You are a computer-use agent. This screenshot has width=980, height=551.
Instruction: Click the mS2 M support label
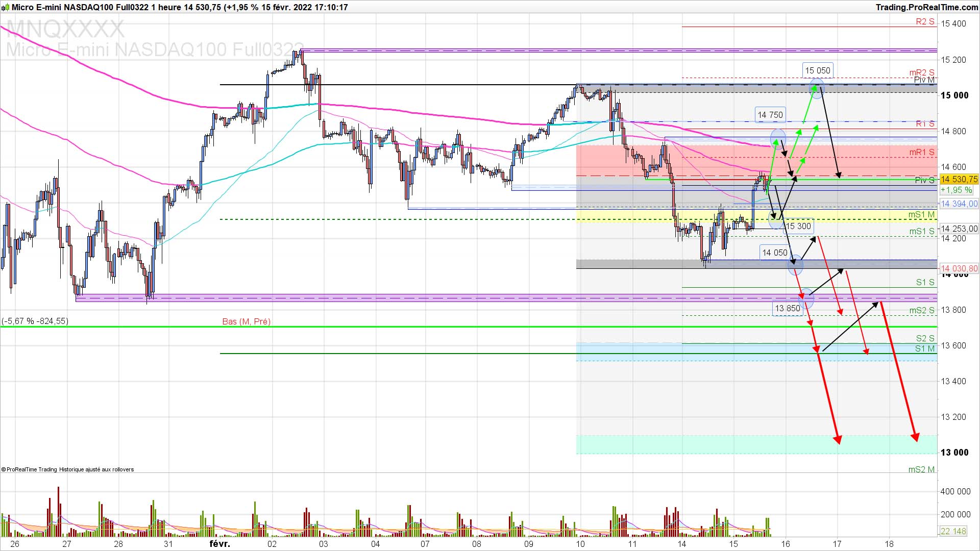pyautogui.click(x=921, y=469)
